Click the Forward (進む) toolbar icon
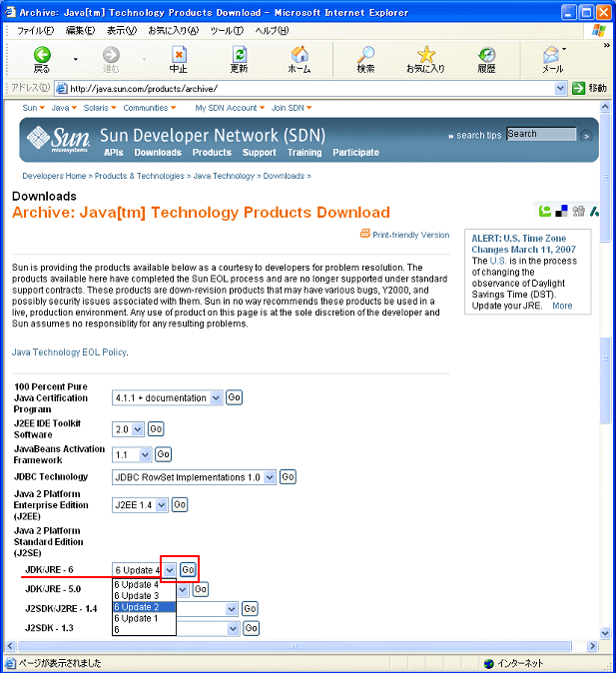Viewport: 616px width, 673px height. click(111, 55)
